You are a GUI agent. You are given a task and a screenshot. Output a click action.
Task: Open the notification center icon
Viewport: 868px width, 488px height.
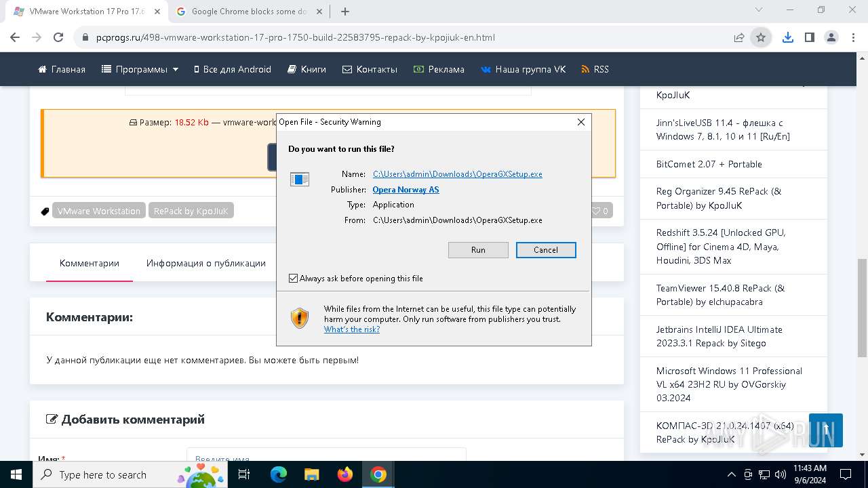pyautogui.click(x=846, y=474)
